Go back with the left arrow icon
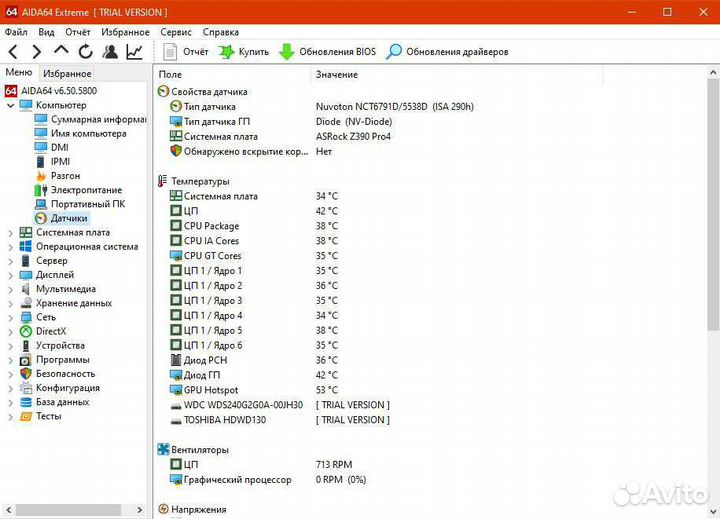The image size is (720, 519). pos(13,52)
